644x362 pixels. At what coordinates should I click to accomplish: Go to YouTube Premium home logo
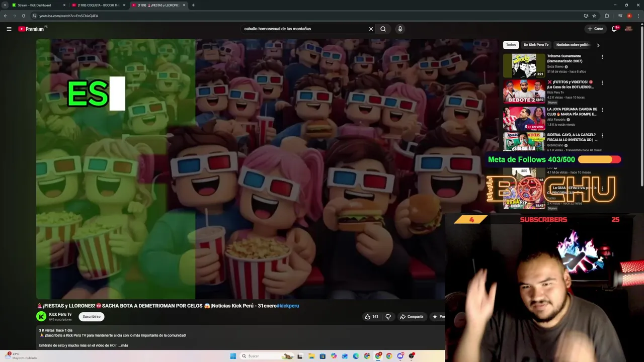point(32,29)
